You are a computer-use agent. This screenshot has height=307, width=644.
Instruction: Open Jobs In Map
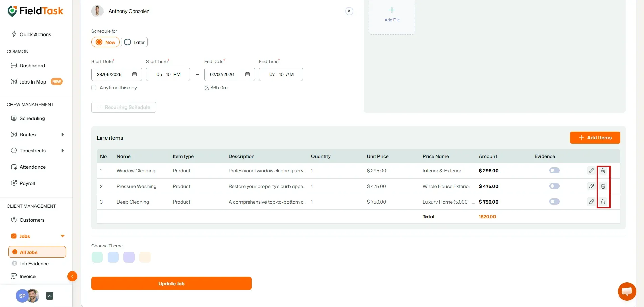33,82
